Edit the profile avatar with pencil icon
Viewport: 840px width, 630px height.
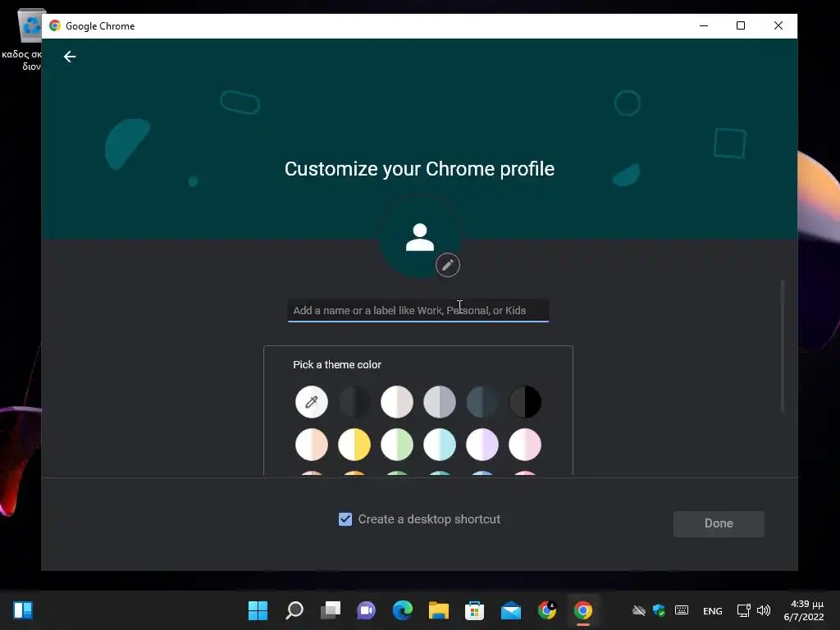(447, 265)
